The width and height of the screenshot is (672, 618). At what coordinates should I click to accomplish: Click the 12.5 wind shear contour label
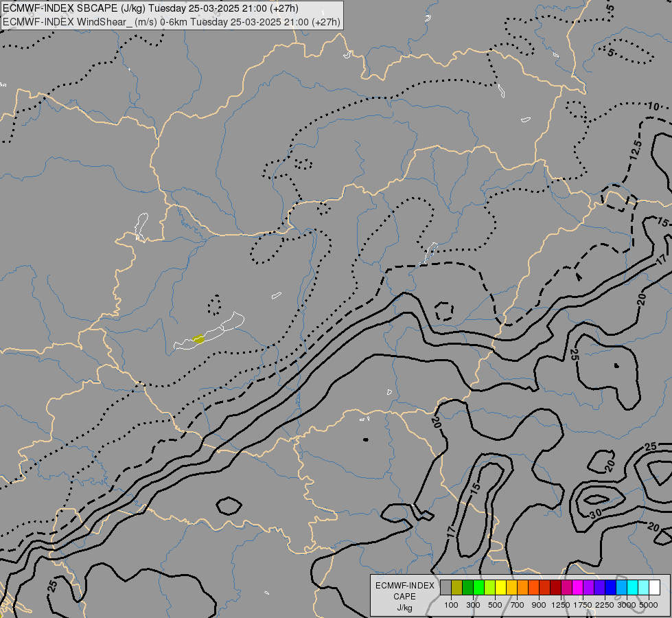(x=636, y=151)
